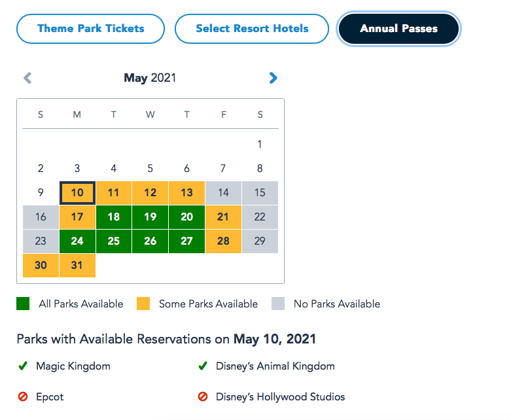Image resolution: width=511 pixels, height=420 pixels.
Task: Select the Annual Passes tab
Action: point(398,29)
